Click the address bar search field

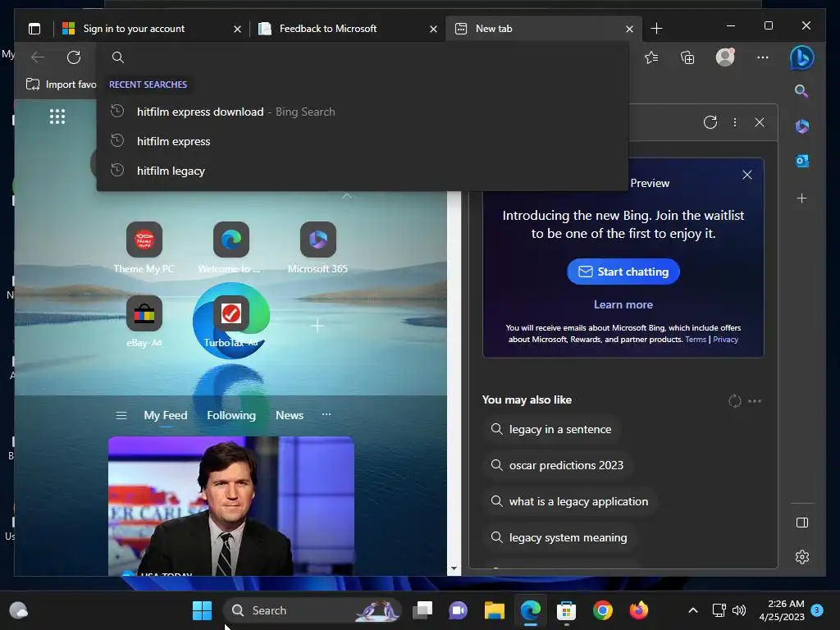coord(362,57)
